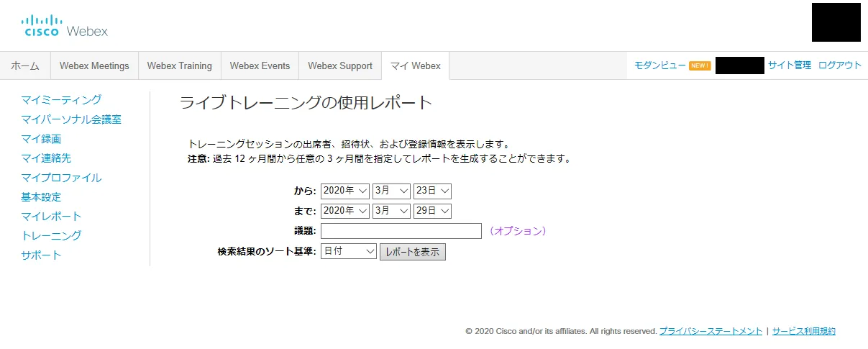This screenshot has height=349, width=868.
Task: Open the プライバシーステートメント footer link
Action: point(711,331)
